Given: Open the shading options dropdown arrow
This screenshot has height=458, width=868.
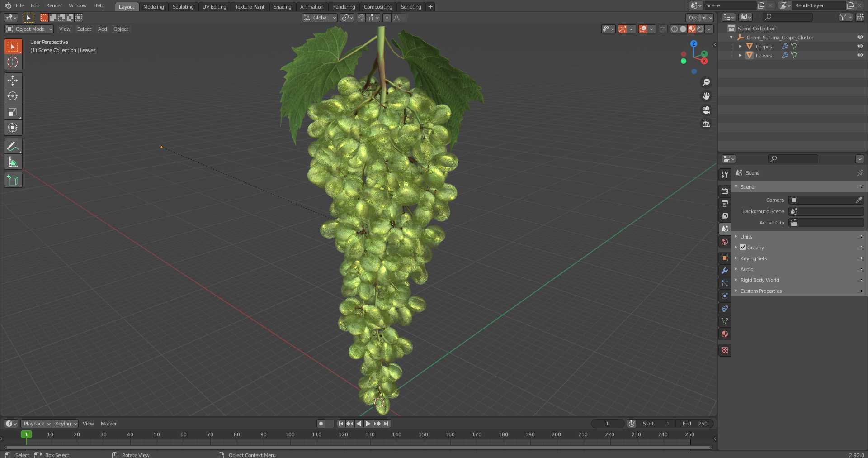Looking at the screenshot, I should click(x=709, y=29).
